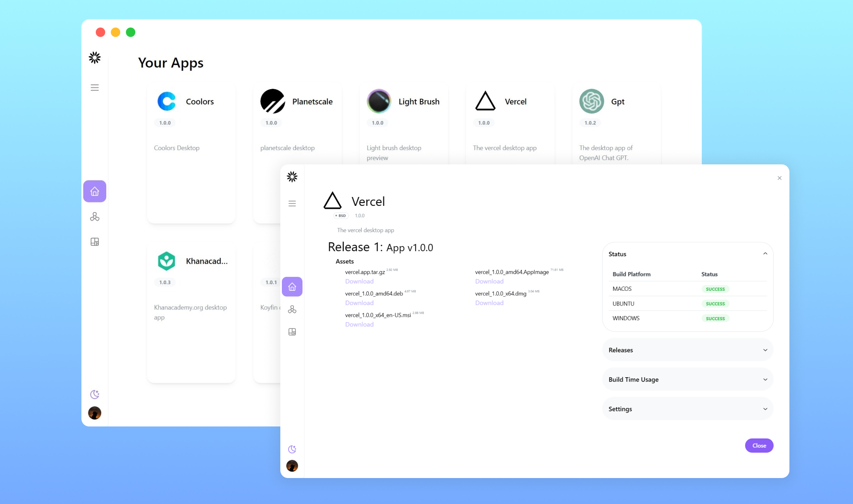Click the red window close dot
The image size is (853, 504).
(x=100, y=32)
